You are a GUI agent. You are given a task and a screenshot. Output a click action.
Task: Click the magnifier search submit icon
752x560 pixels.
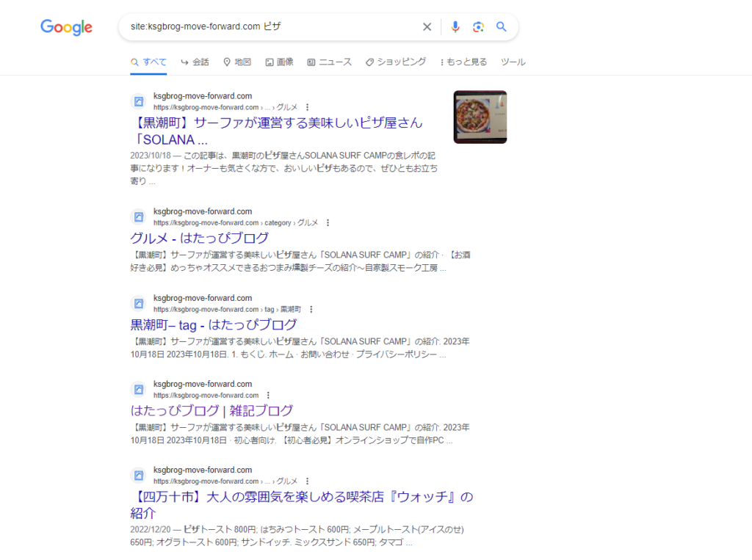coord(501,27)
